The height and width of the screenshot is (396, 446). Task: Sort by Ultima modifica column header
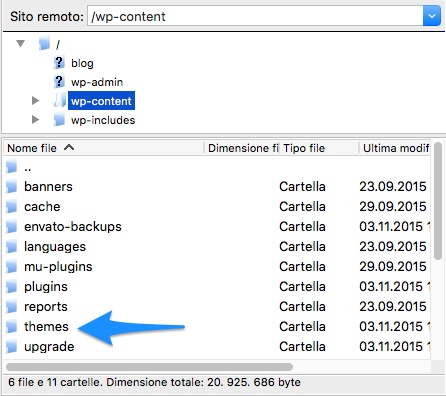click(x=395, y=148)
